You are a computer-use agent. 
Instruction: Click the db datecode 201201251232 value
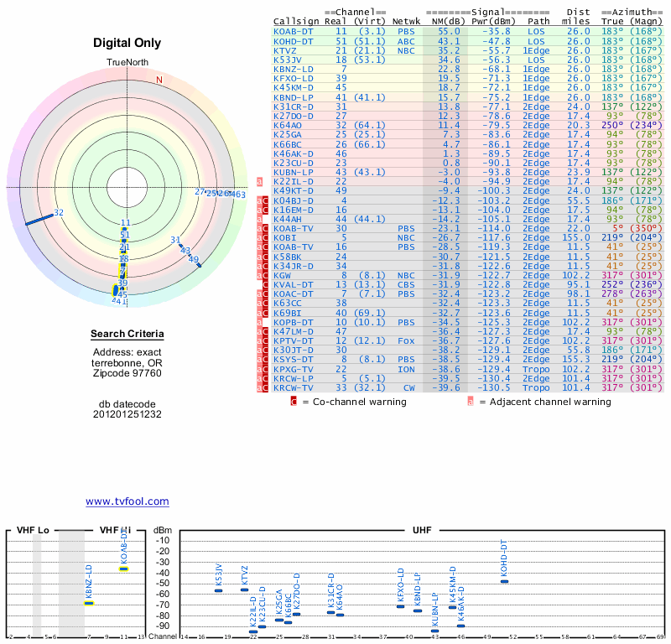[127, 414]
